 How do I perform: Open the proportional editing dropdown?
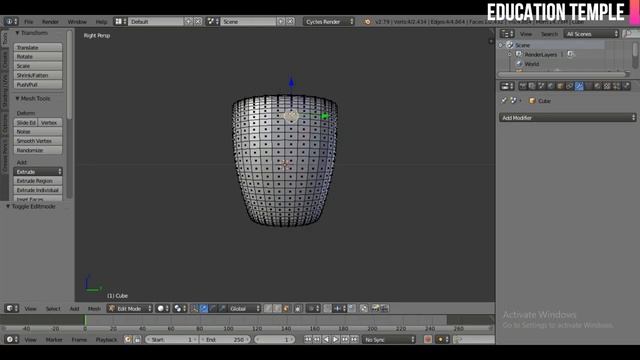[313, 308]
